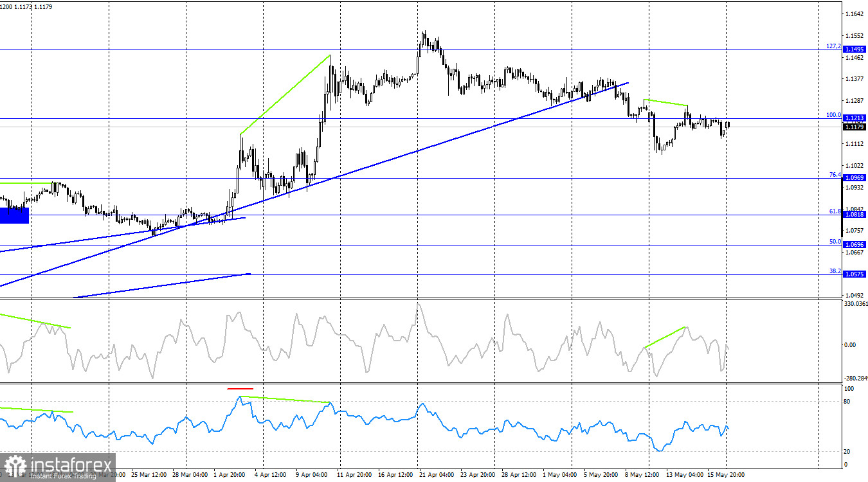Click the 127.2 Fibonacci level label
Viewport: 868px width, 482px height.
pos(834,46)
